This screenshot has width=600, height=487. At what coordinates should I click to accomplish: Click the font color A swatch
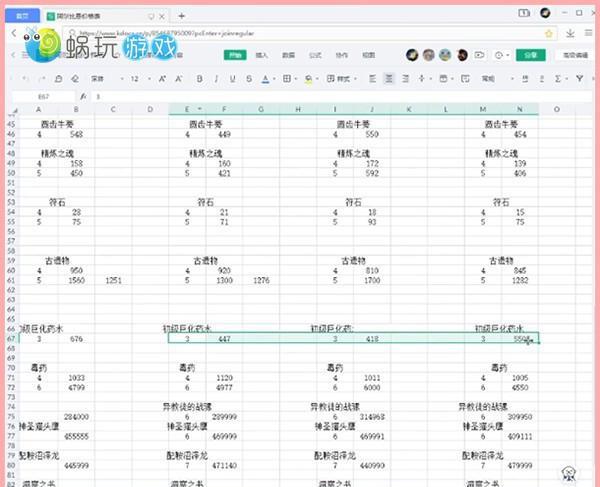pyautogui.click(x=265, y=78)
